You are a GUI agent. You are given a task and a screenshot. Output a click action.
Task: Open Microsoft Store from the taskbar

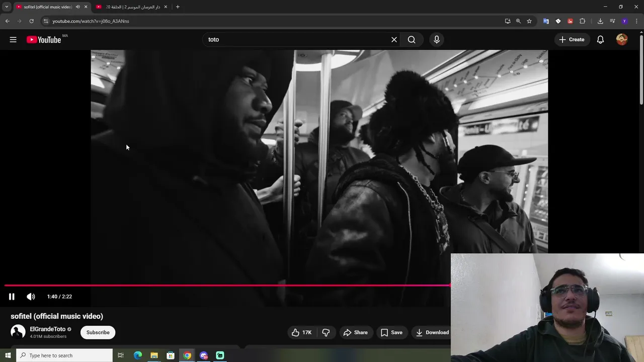171,355
